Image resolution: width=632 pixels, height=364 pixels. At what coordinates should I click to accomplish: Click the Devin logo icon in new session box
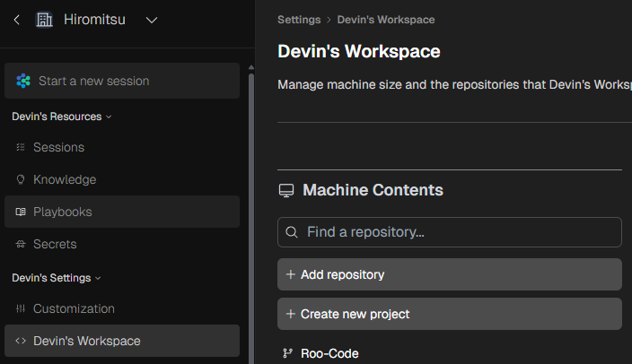[x=23, y=81]
